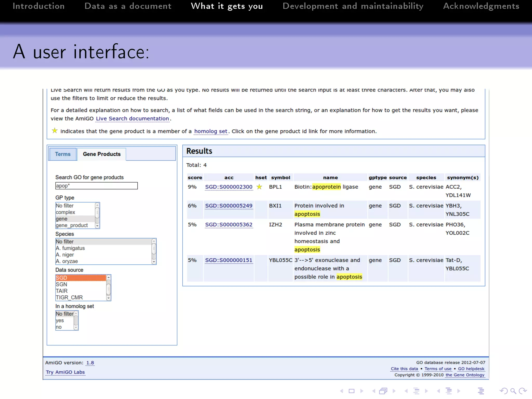The width and height of the screenshot is (532, 399).
Task: Go to next slide arrow beside slide icon
Action: pyautogui.click(x=362, y=391)
